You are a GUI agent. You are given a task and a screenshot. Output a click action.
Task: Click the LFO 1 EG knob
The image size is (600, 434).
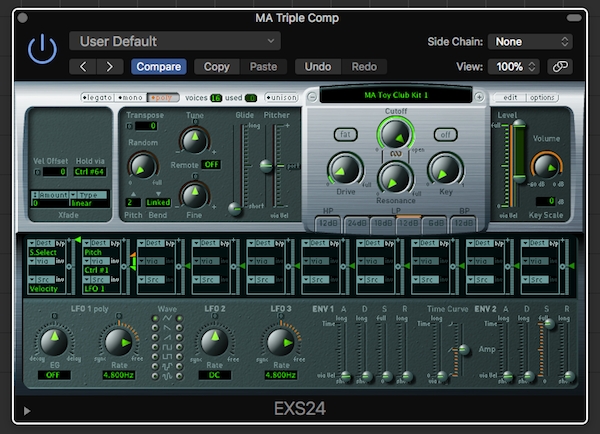click(54, 342)
